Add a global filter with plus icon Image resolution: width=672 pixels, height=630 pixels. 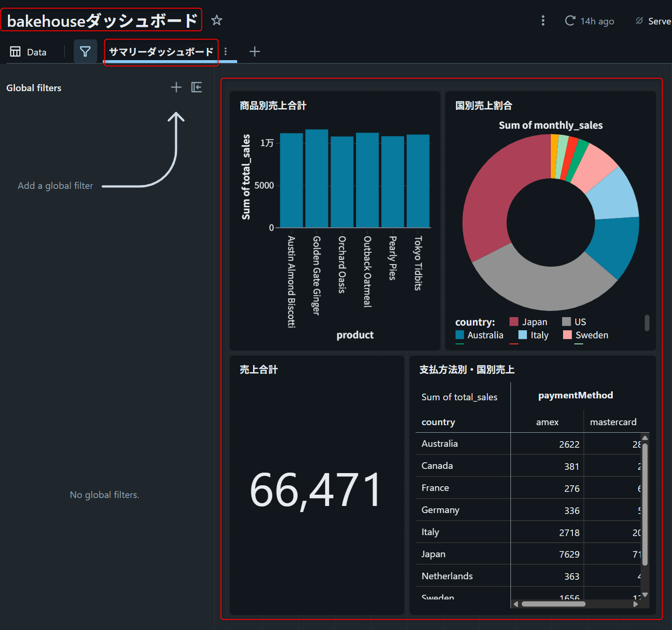pos(176,87)
